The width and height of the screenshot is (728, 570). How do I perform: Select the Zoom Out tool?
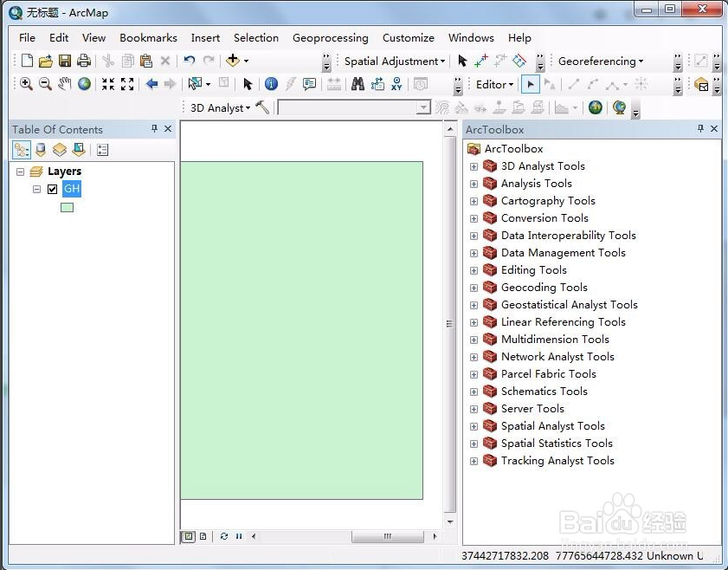pos(45,84)
